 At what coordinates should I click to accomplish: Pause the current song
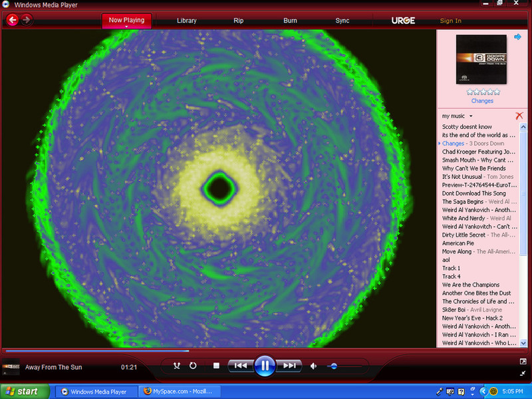(265, 365)
